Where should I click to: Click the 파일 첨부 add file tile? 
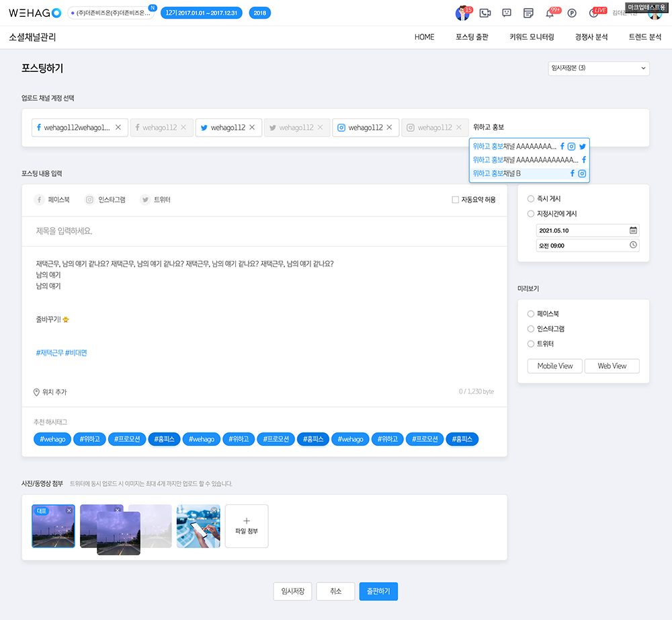point(247,526)
